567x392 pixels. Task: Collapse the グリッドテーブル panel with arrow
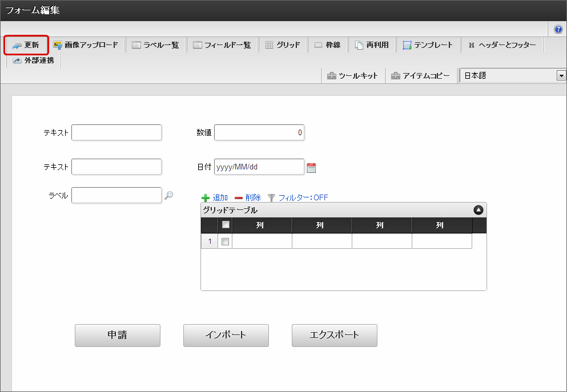pos(478,210)
